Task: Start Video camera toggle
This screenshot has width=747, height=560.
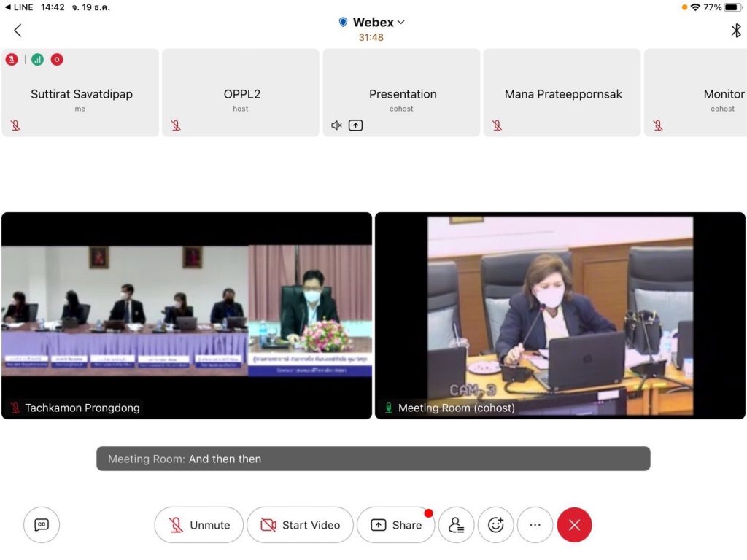Action: click(x=300, y=525)
